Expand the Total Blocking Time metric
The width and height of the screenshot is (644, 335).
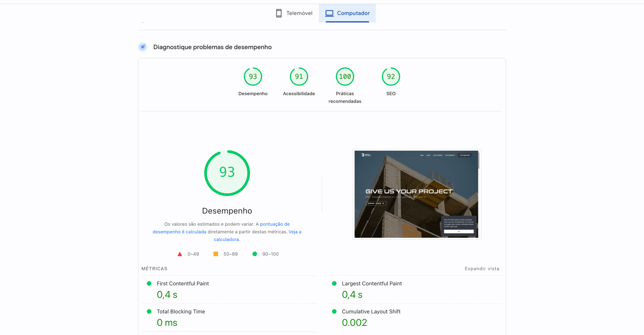click(x=181, y=311)
